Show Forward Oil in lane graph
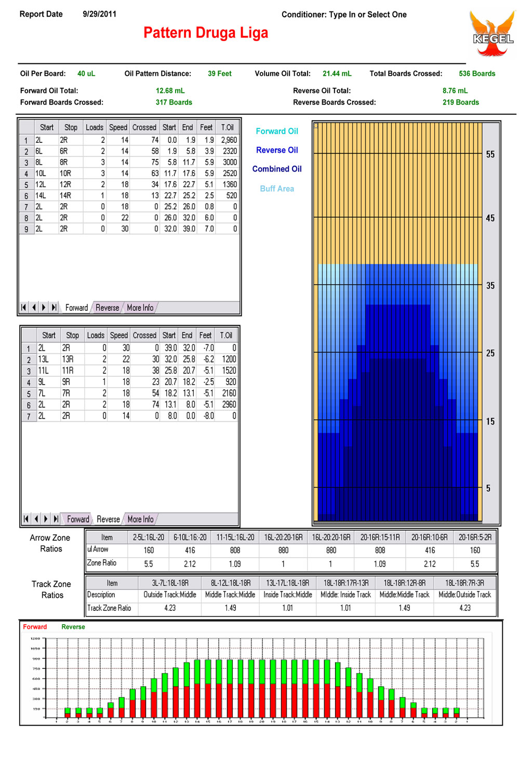Screen dimensions: 532x764 click(x=277, y=131)
